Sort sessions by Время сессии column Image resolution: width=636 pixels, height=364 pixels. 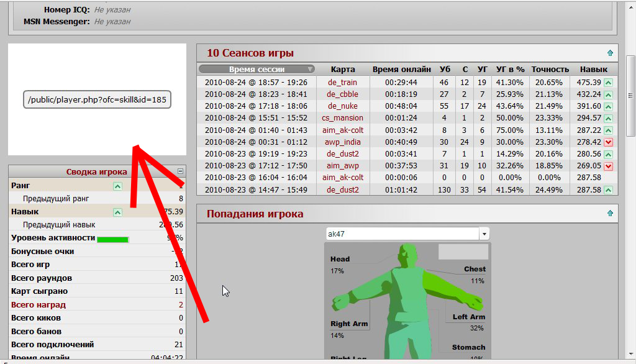257,70
